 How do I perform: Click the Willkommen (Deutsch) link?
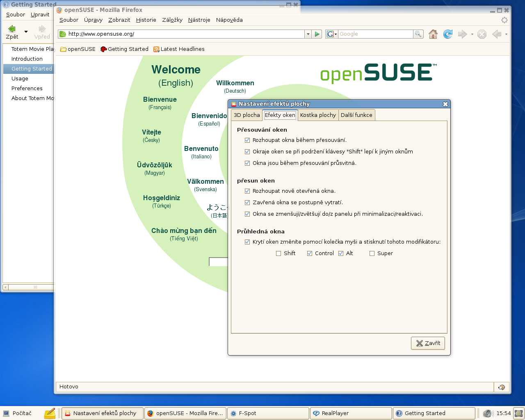click(235, 86)
